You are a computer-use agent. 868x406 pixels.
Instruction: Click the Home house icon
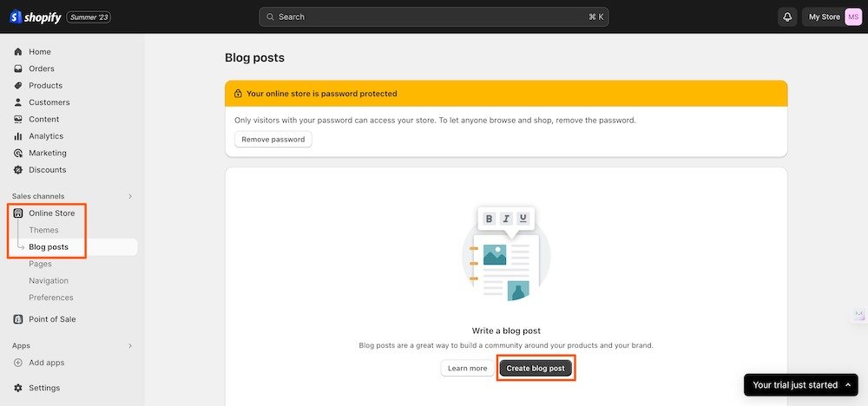(18, 51)
